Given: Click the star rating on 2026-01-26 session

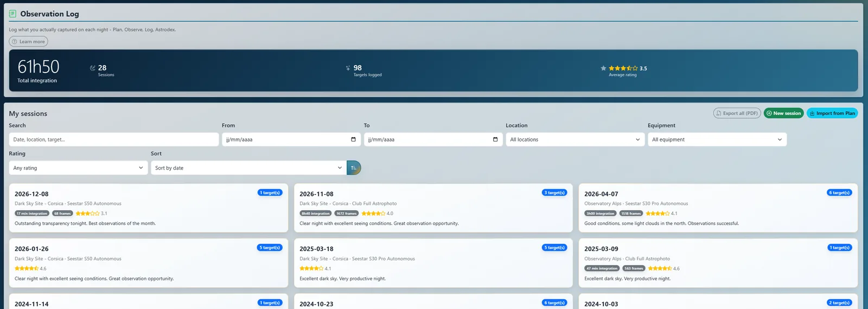Looking at the screenshot, I should pyautogui.click(x=27, y=269).
